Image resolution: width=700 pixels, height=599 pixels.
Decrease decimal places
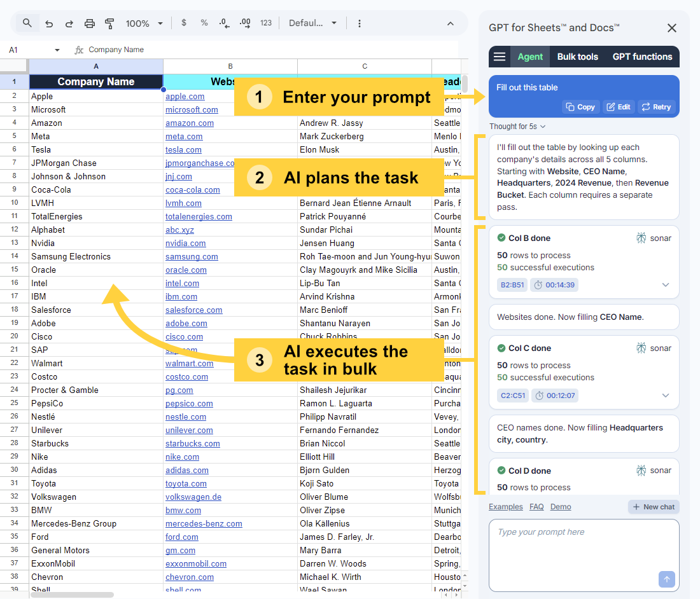(x=224, y=23)
